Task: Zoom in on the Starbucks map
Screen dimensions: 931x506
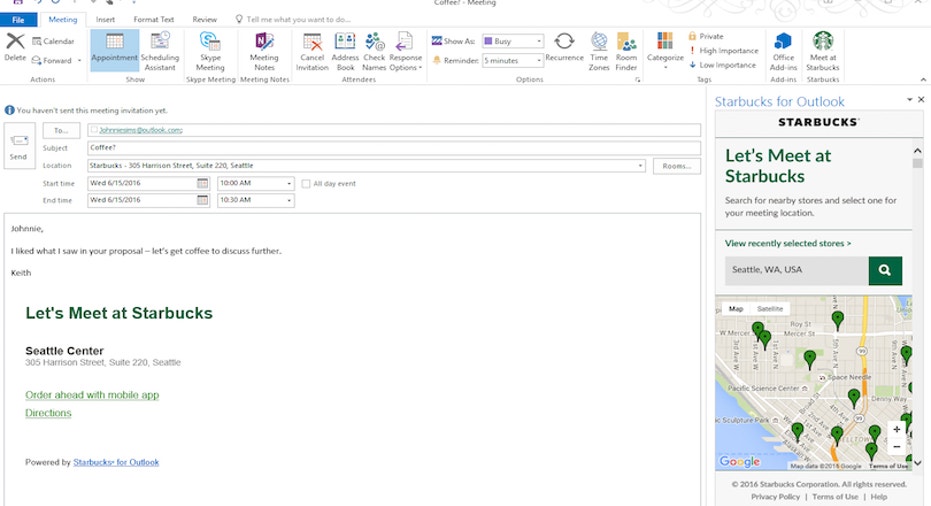Action: click(897, 429)
